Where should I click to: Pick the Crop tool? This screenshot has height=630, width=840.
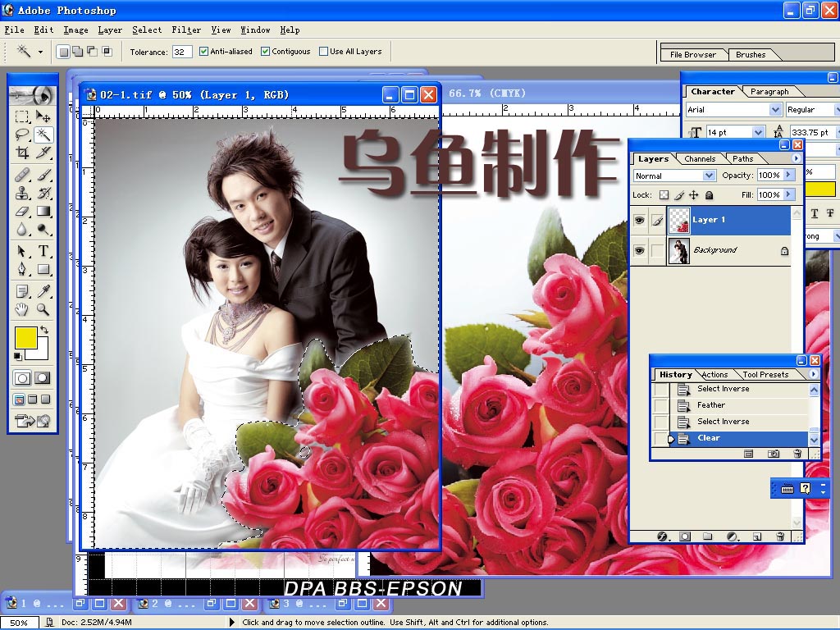coord(22,152)
